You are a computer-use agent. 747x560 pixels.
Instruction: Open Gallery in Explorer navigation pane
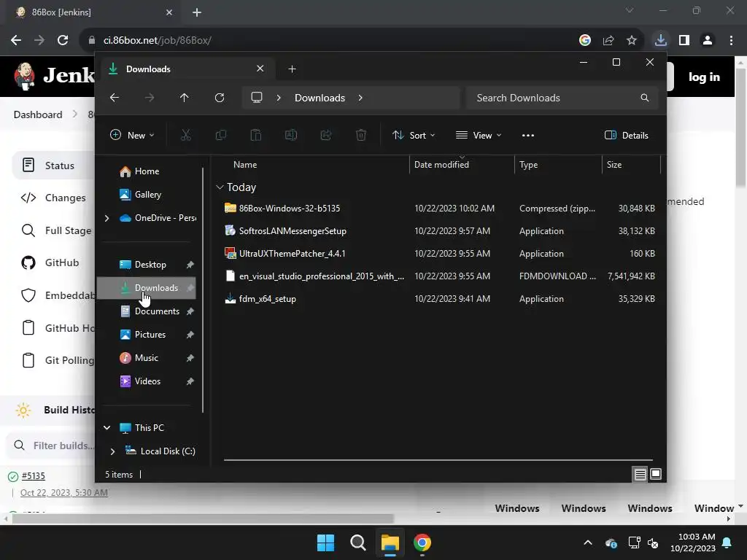point(147,195)
